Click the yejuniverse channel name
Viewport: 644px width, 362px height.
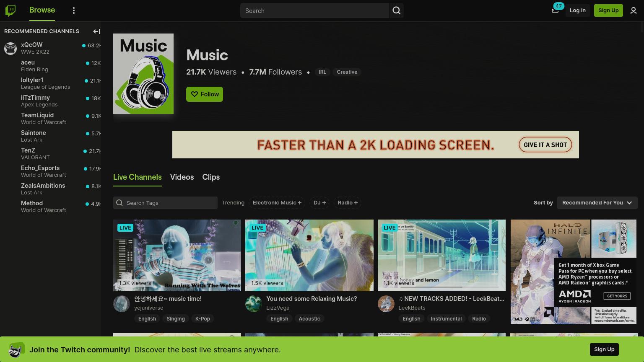coord(149,308)
